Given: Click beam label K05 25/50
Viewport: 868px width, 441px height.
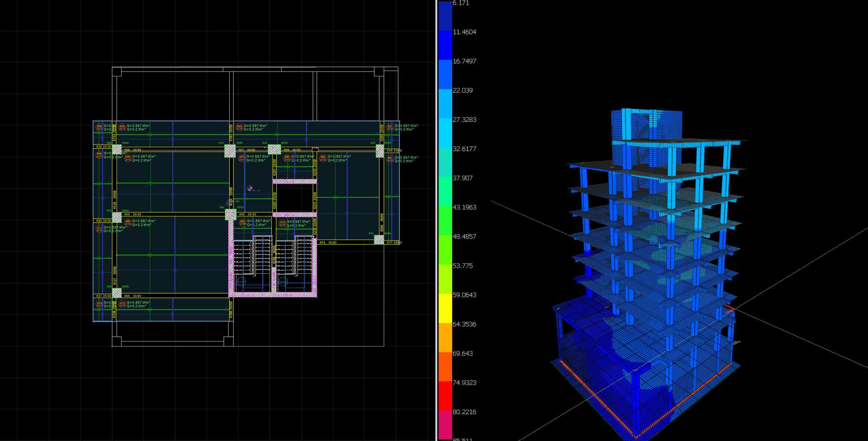Looking at the screenshot, I should tap(104, 147).
